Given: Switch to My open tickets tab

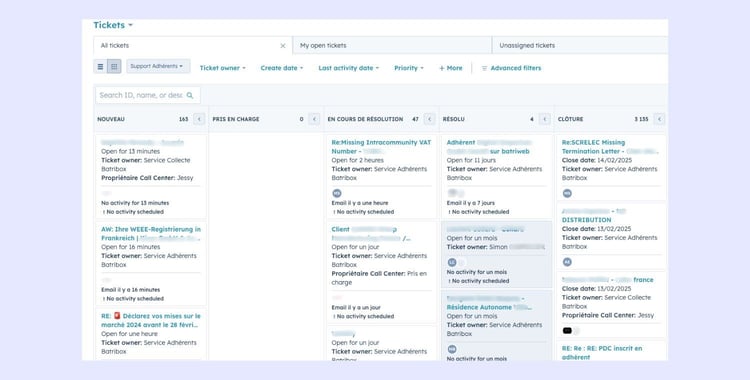Looking at the screenshot, I should (392, 45).
